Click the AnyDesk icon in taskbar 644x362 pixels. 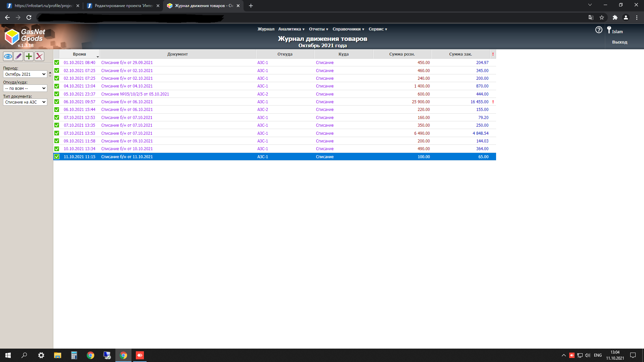(140, 355)
